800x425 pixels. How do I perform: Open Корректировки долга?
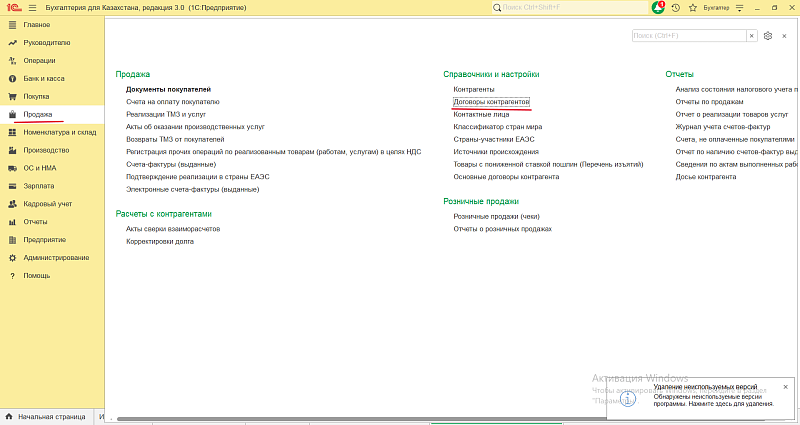coord(160,241)
